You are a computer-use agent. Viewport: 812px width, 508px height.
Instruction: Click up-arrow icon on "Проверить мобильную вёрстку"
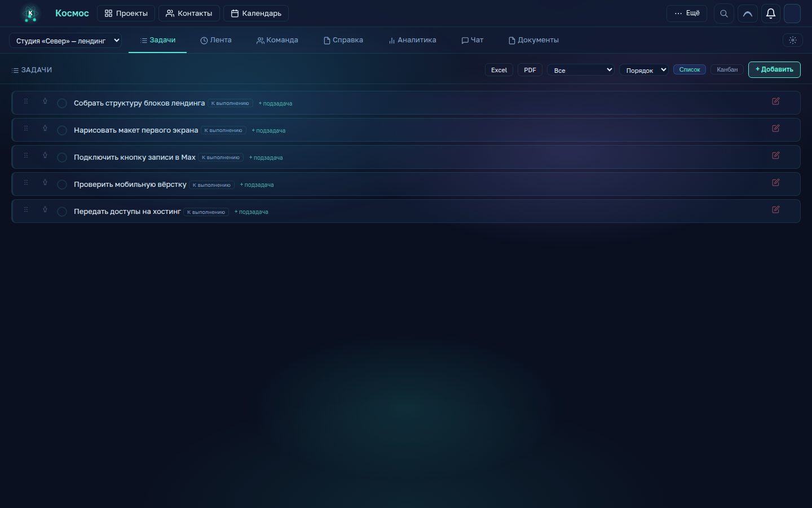pyautogui.click(x=45, y=183)
